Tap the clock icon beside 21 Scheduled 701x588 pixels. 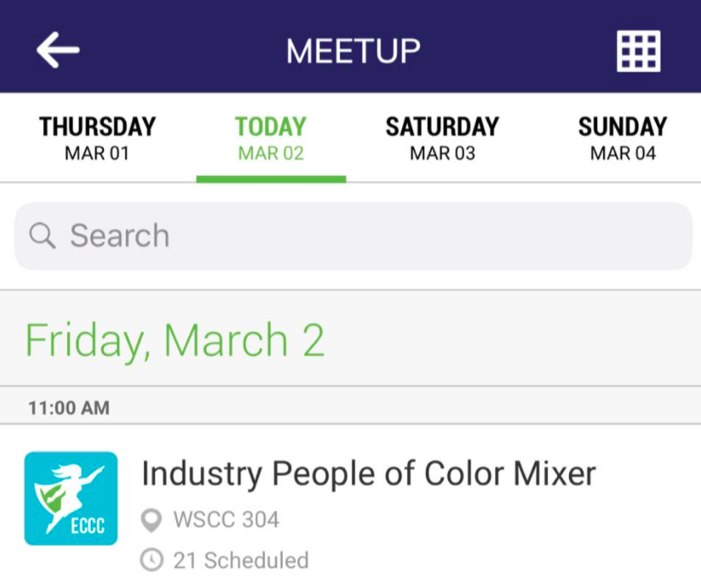(152, 559)
